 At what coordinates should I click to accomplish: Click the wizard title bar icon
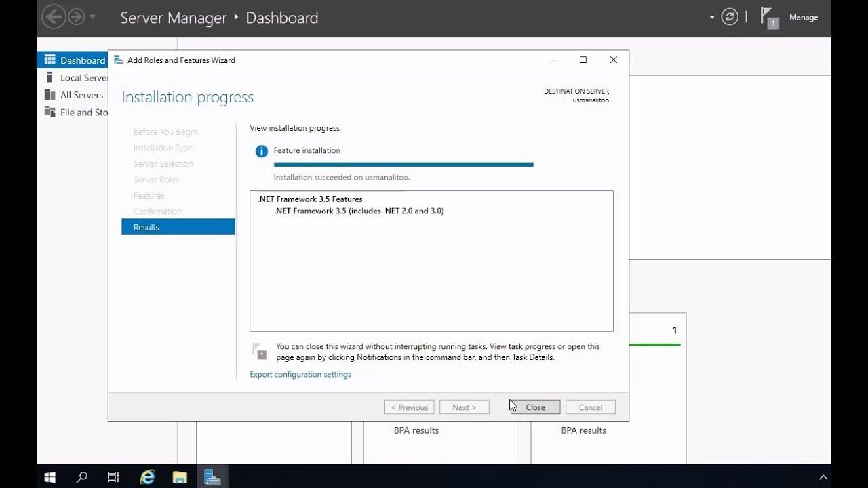119,60
